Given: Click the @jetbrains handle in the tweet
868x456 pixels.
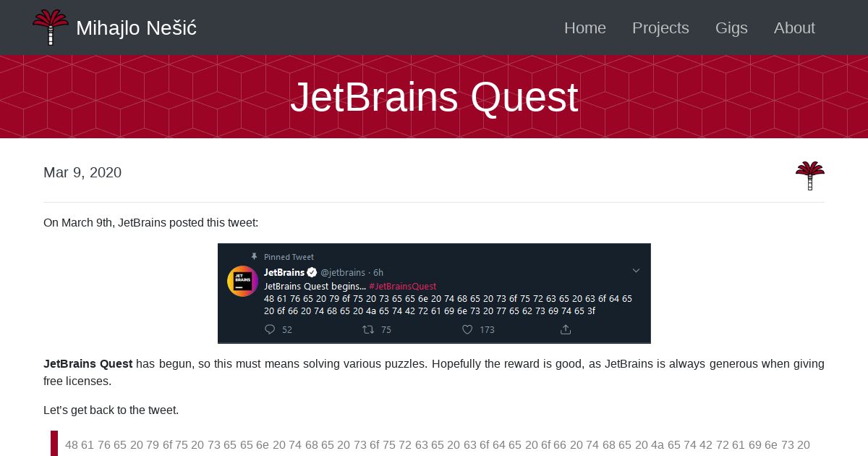Looking at the screenshot, I should click(343, 272).
